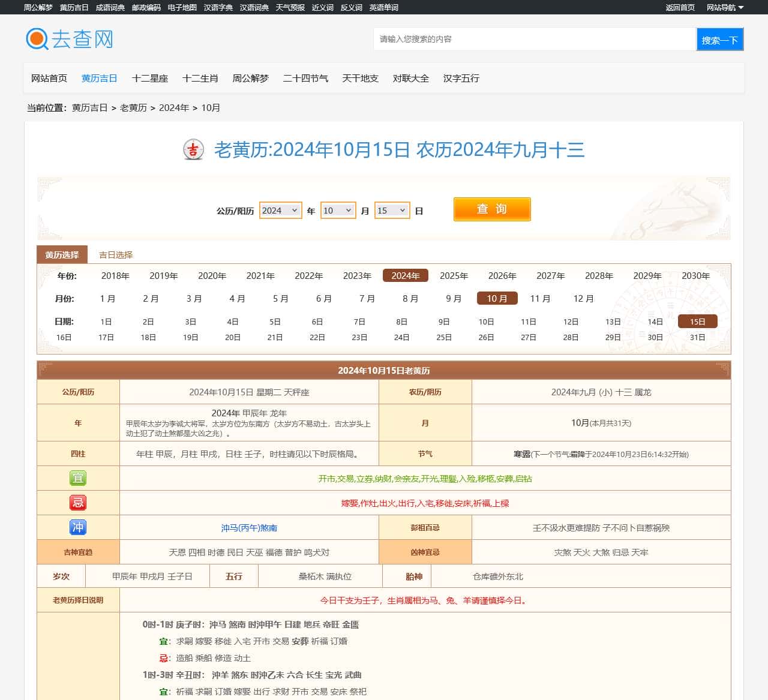This screenshot has height=700, width=768.
Task: Select date 22日
Action: (x=317, y=337)
